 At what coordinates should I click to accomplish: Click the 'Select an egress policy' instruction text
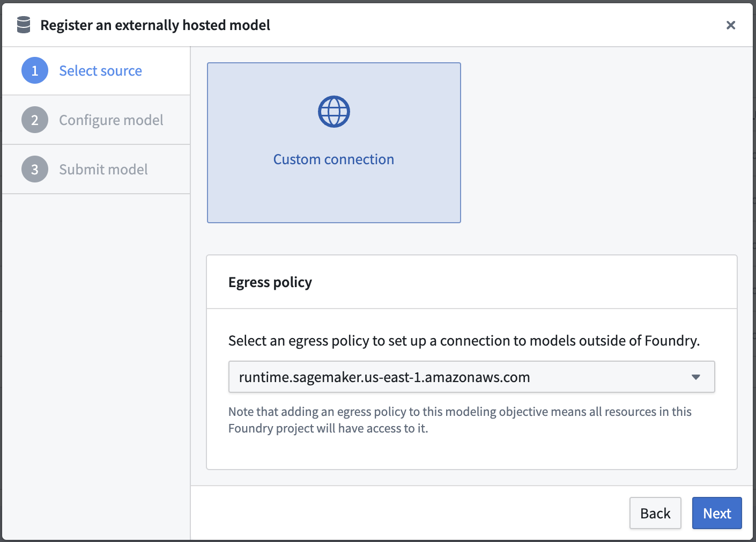pos(464,341)
